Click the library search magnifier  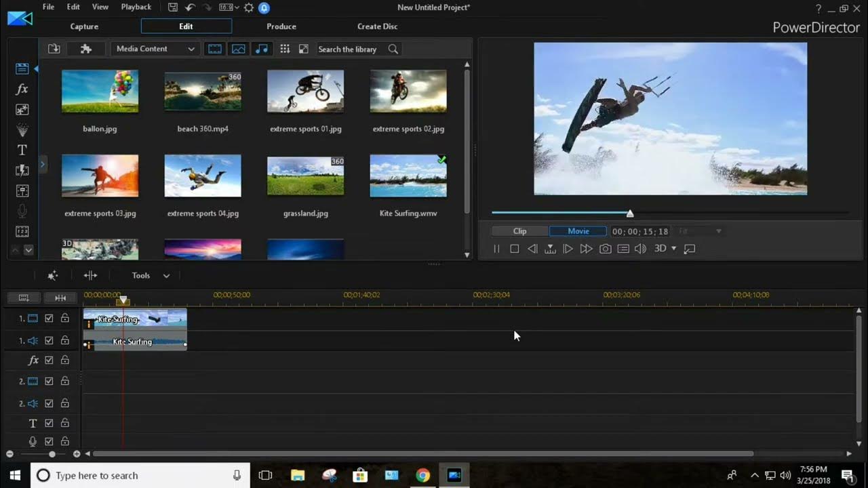(393, 49)
